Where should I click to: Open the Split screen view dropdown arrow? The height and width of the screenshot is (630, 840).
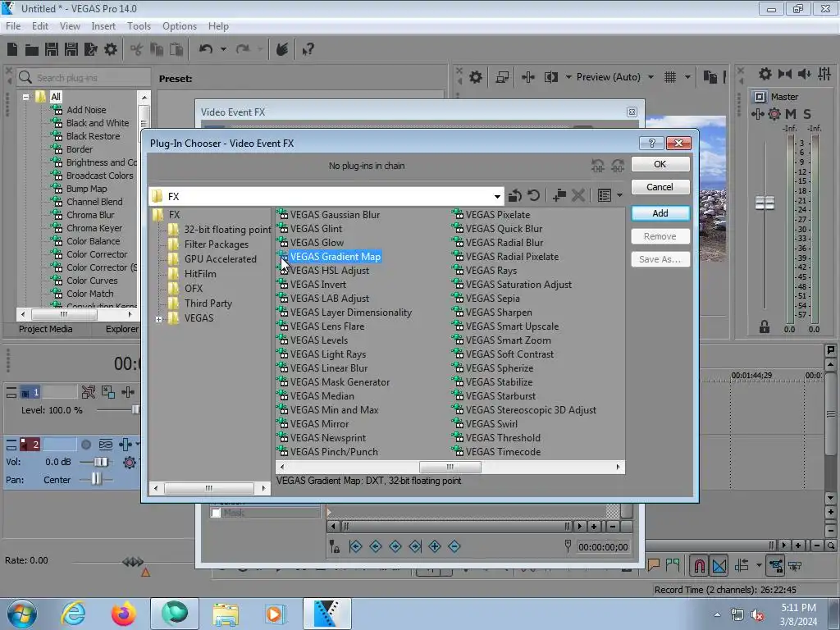[568, 77]
